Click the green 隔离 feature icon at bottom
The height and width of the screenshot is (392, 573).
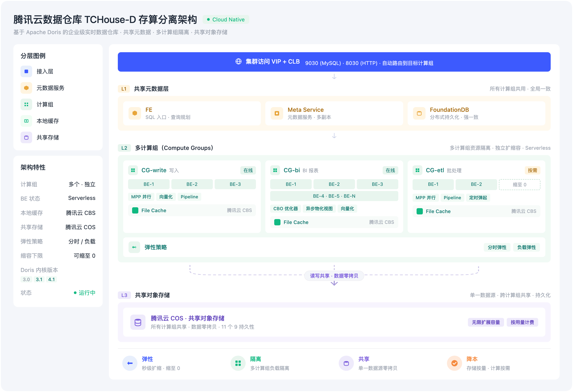click(238, 363)
